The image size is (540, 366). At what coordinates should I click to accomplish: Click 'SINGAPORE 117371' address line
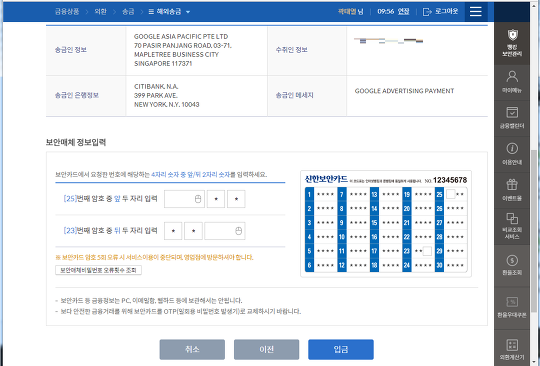(163, 63)
